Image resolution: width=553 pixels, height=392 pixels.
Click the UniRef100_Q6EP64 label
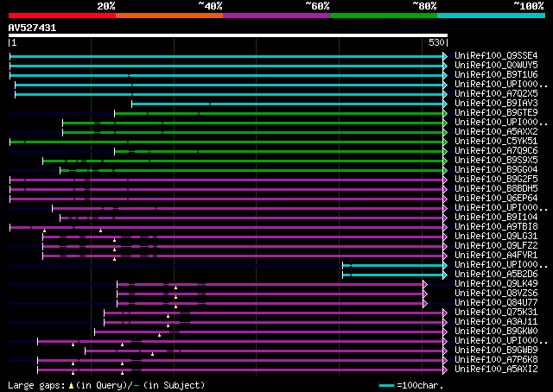(496, 199)
